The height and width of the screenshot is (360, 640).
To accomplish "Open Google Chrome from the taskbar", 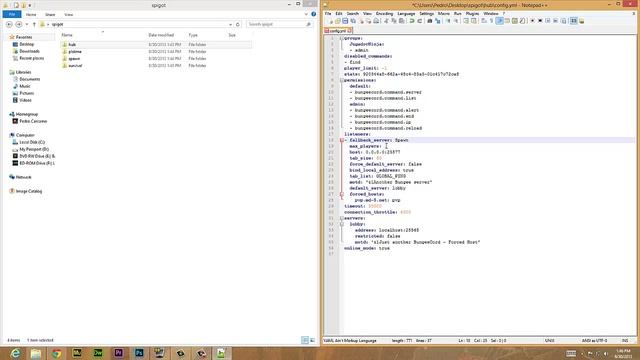I will (56, 353).
